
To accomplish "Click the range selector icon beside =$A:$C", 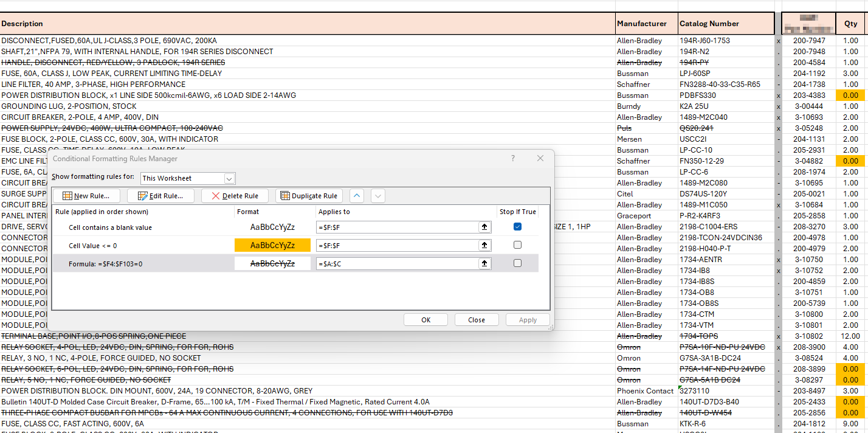I will [484, 263].
